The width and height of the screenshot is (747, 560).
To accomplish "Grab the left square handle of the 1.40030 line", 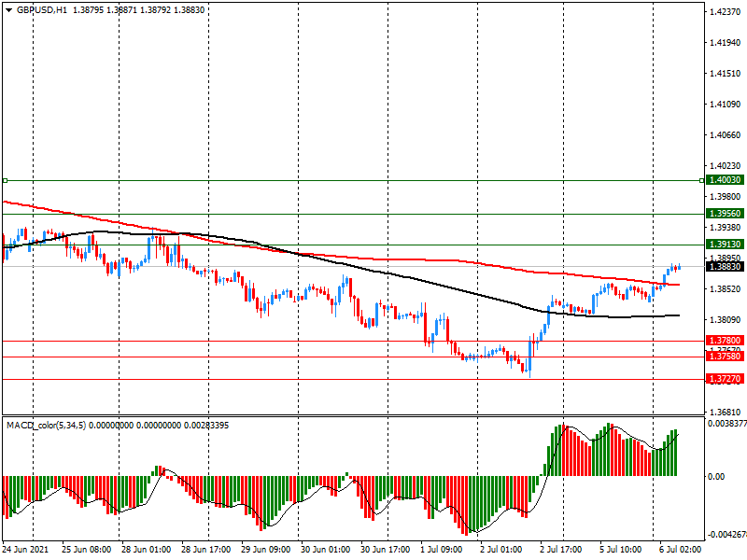I will click(5, 180).
